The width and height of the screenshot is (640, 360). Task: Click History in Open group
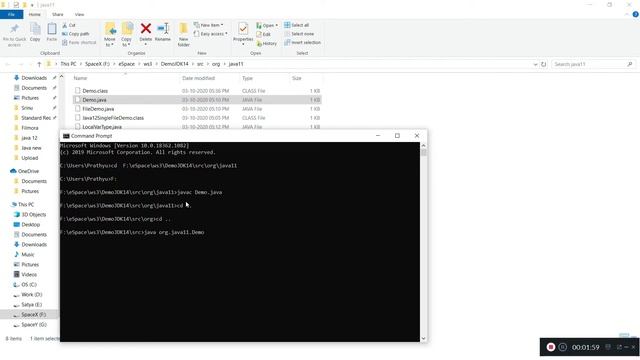pyautogui.click(x=267, y=43)
